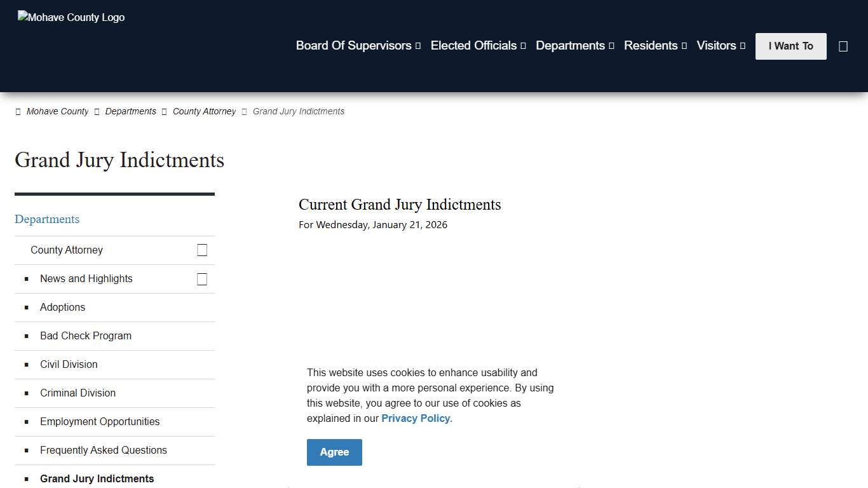Open the Adoptions sidebar page
Screen dimensions: 868x488
pos(62,307)
